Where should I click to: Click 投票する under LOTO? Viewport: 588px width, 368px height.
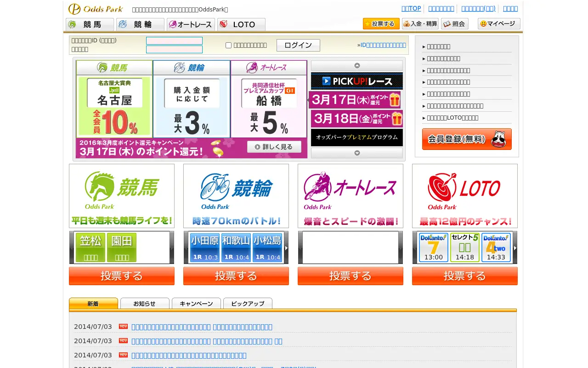click(465, 276)
